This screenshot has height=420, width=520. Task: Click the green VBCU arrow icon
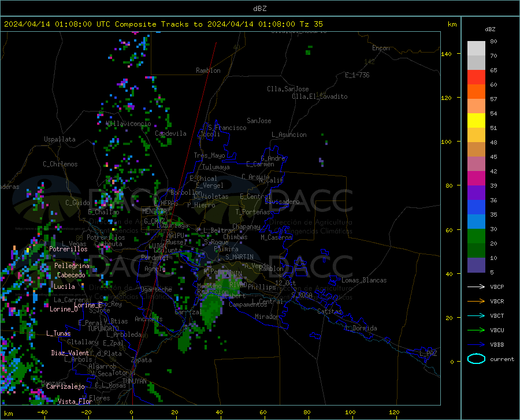point(476,330)
